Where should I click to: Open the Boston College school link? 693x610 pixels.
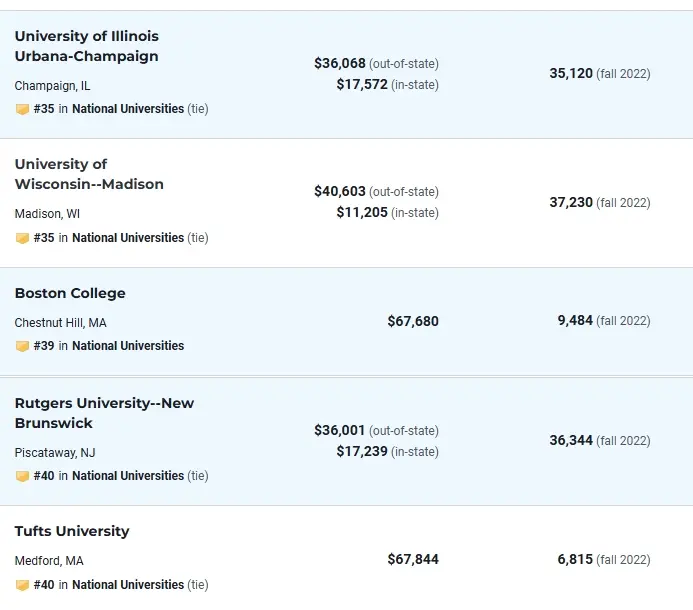pos(70,293)
